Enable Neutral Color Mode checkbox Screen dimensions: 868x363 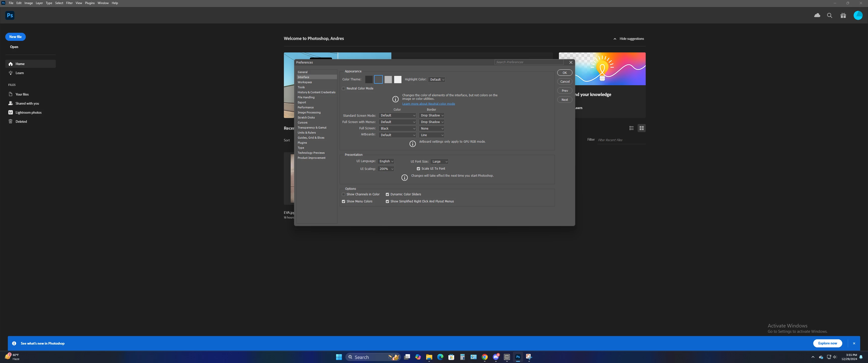click(x=343, y=88)
